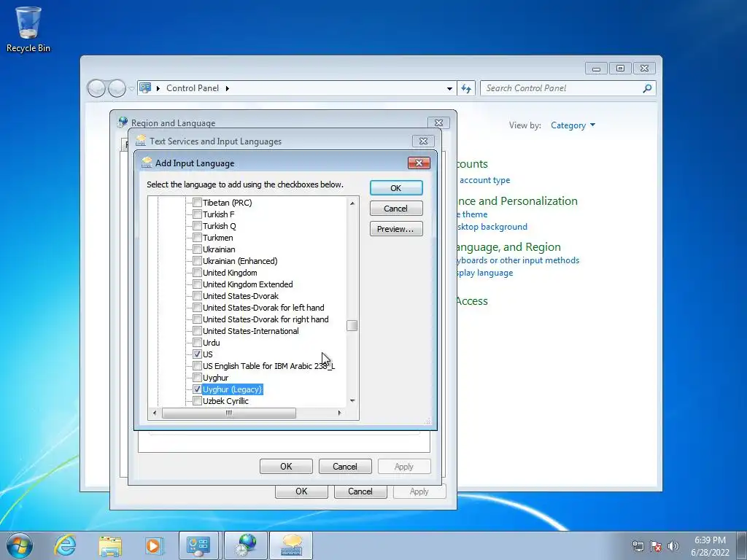The image size is (747, 560).
Task: Click the horizontal scroll right arrow
Action: (339, 413)
